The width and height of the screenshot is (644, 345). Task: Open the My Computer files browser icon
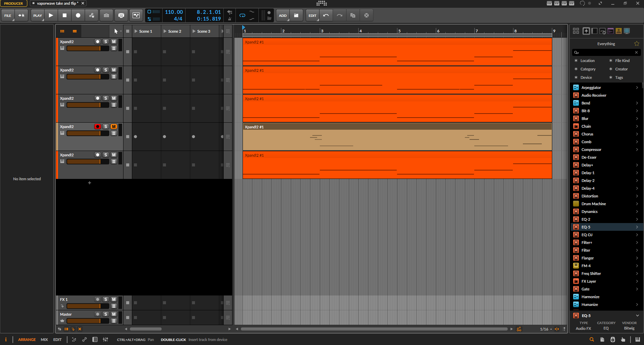point(627,31)
